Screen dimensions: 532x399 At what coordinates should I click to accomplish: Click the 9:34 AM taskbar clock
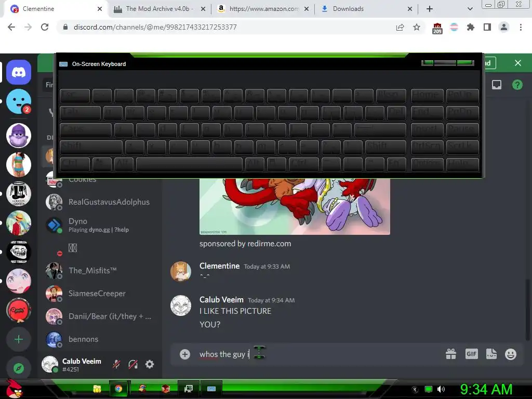(x=486, y=389)
